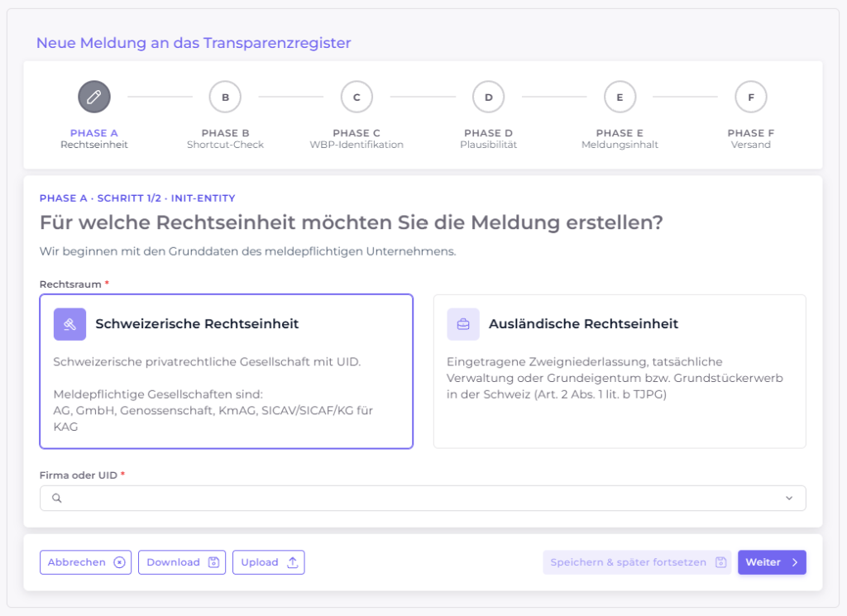This screenshot has height=616, width=847.
Task: Go to Phase F step circle
Action: point(751,98)
